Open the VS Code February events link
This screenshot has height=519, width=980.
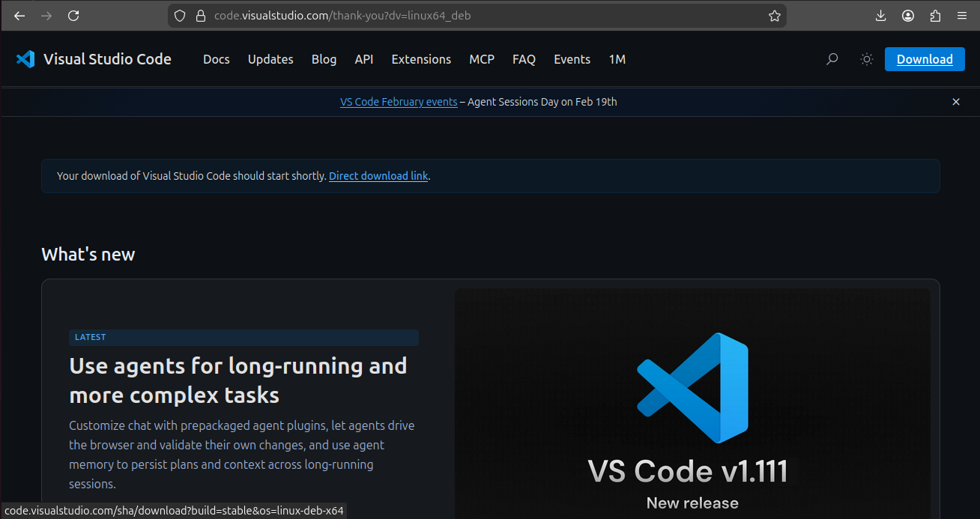coord(399,102)
